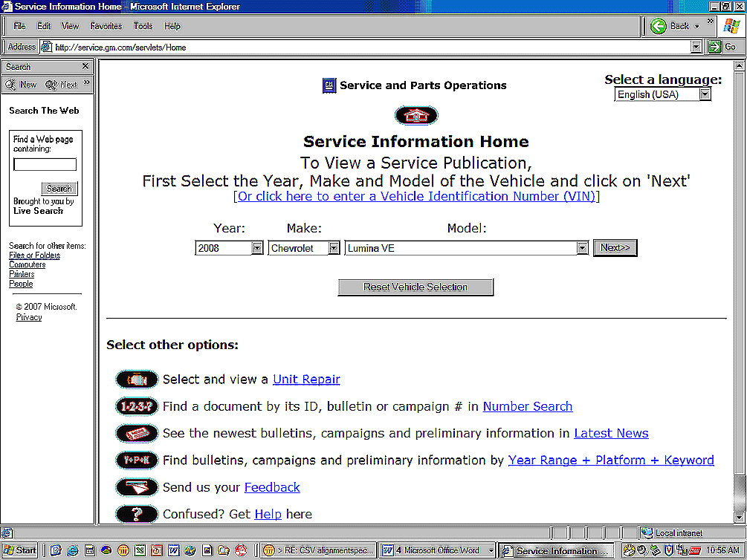Click the Latest News bulletin icon
The image size is (747, 560).
[137, 433]
